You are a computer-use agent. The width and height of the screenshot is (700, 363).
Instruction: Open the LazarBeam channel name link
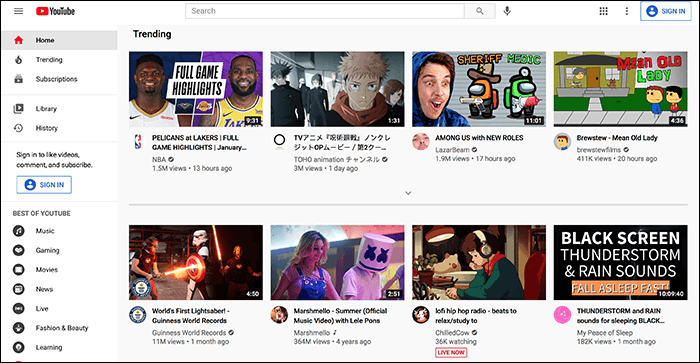pos(452,150)
